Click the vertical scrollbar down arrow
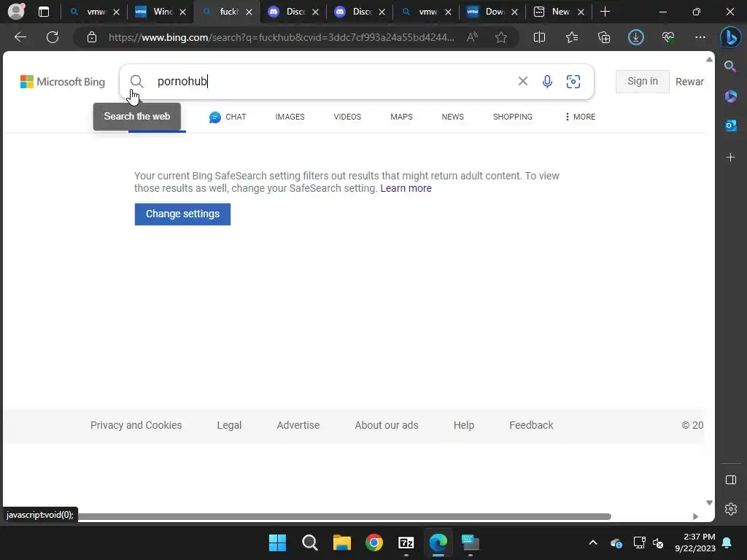Viewport: 747px width, 560px height. pyautogui.click(x=709, y=503)
